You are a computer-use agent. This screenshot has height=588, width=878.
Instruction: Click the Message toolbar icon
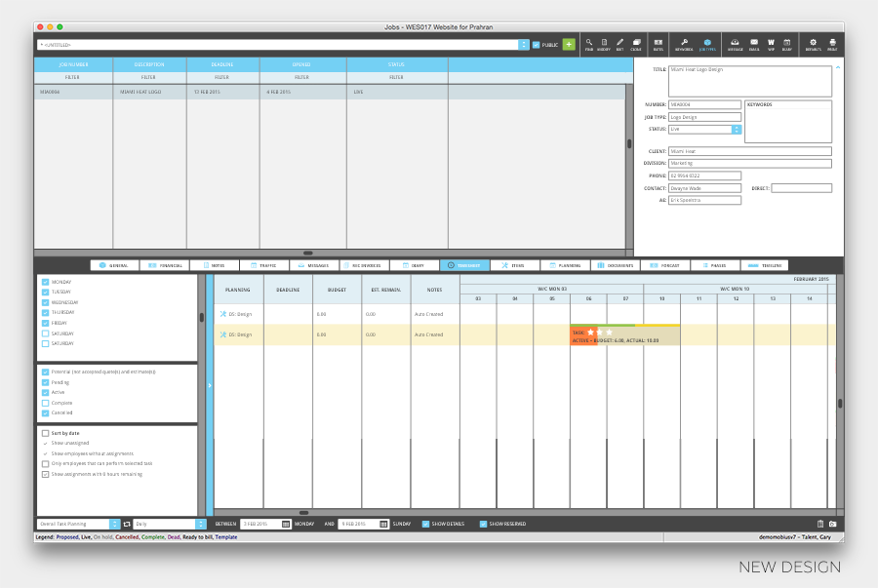735,44
